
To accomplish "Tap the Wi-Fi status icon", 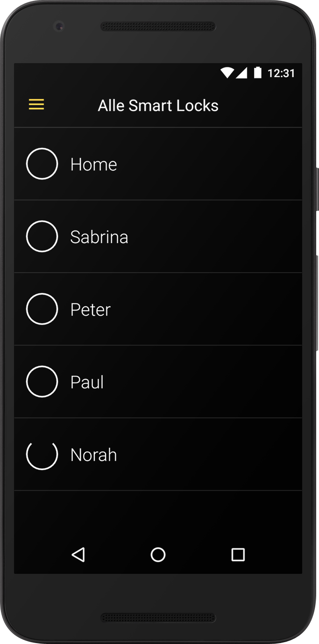I will pos(227,72).
